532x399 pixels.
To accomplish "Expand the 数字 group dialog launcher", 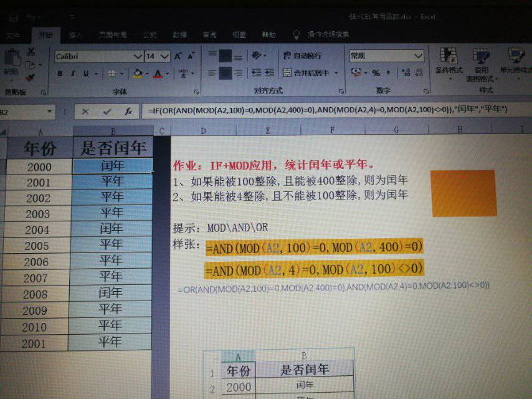I will [426, 91].
